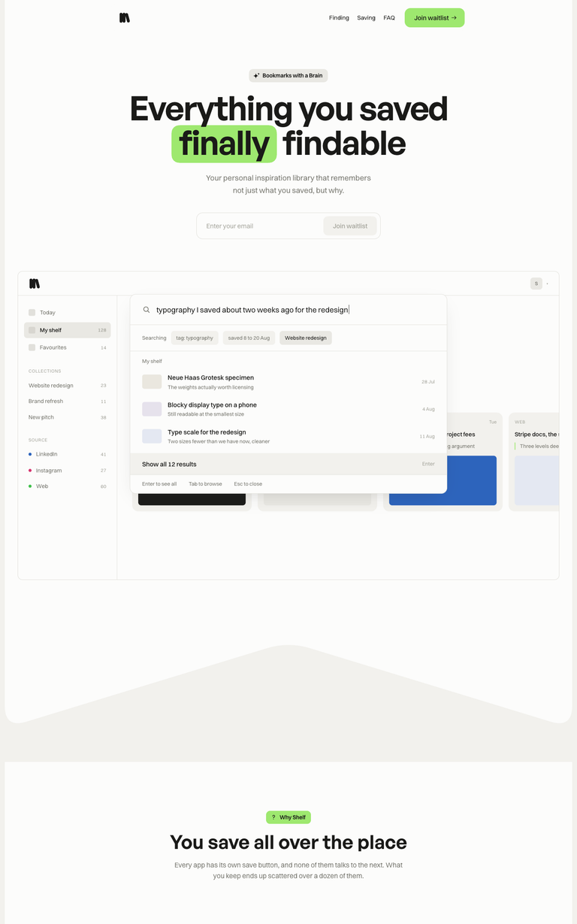577x924 pixels.
Task: Open Type scale for the redesign result
Action: [288, 436]
